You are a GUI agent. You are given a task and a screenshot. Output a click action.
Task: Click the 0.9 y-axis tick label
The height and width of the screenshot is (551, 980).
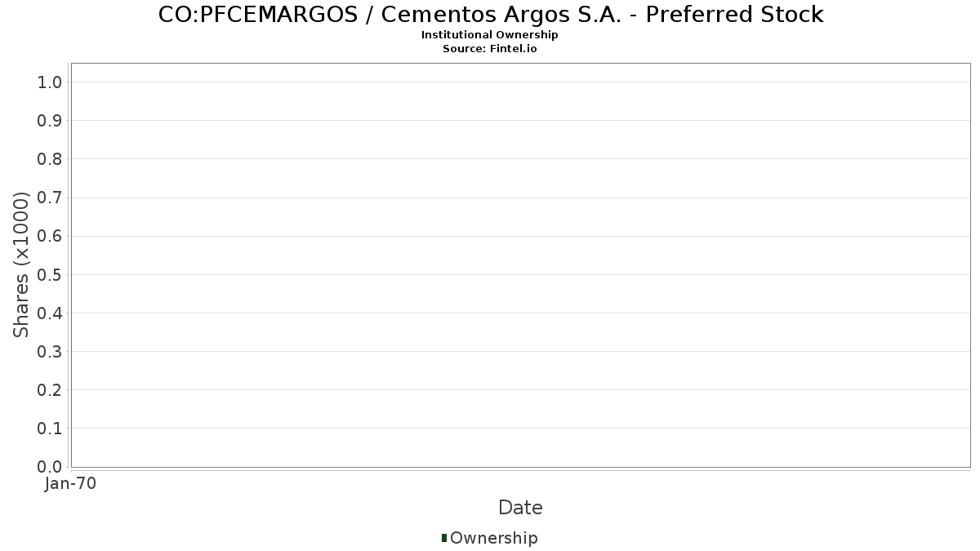(x=50, y=121)
